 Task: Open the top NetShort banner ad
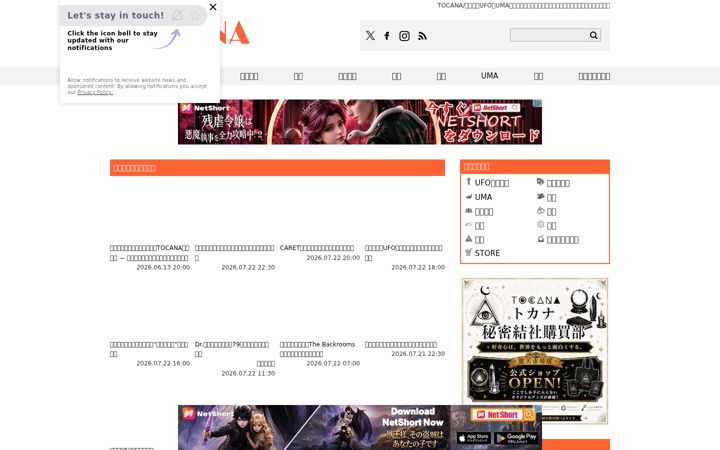pos(360,122)
